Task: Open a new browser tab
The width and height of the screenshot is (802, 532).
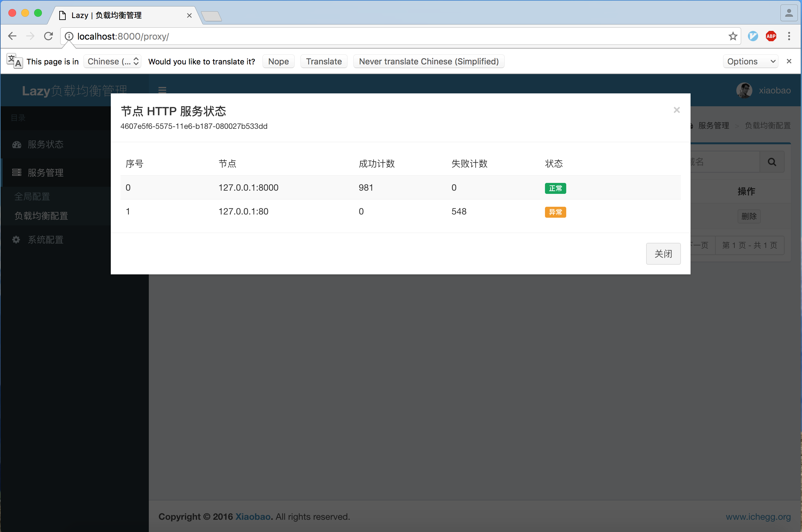Action: coord(211,16)
